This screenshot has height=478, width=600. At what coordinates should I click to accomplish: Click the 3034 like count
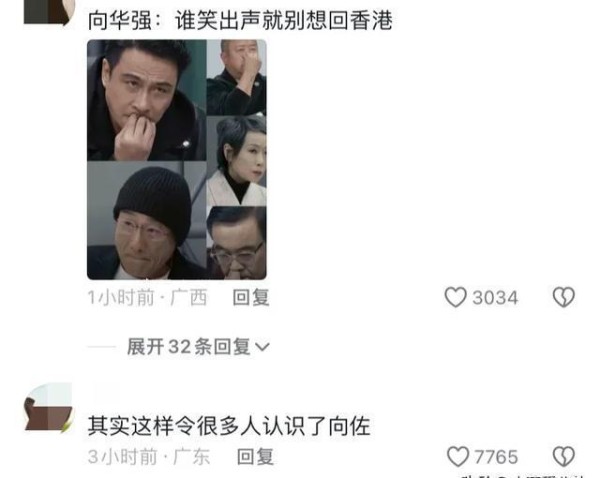(x=495, y=298)
